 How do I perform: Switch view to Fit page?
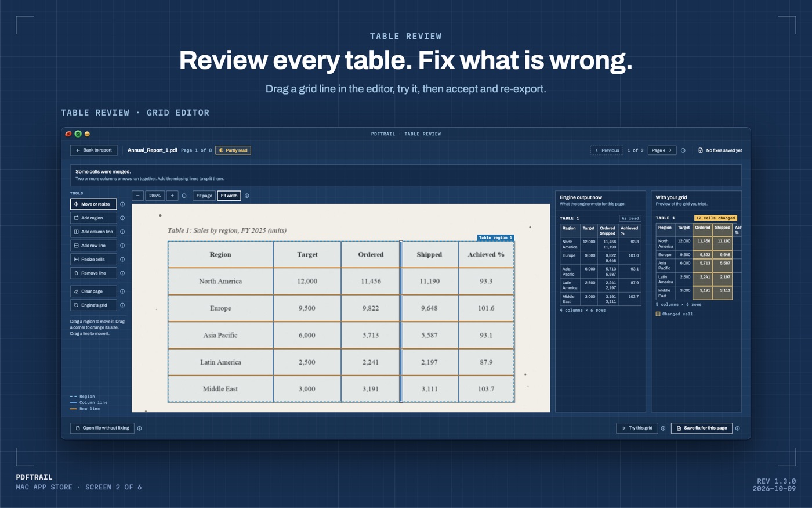[204, 196]
